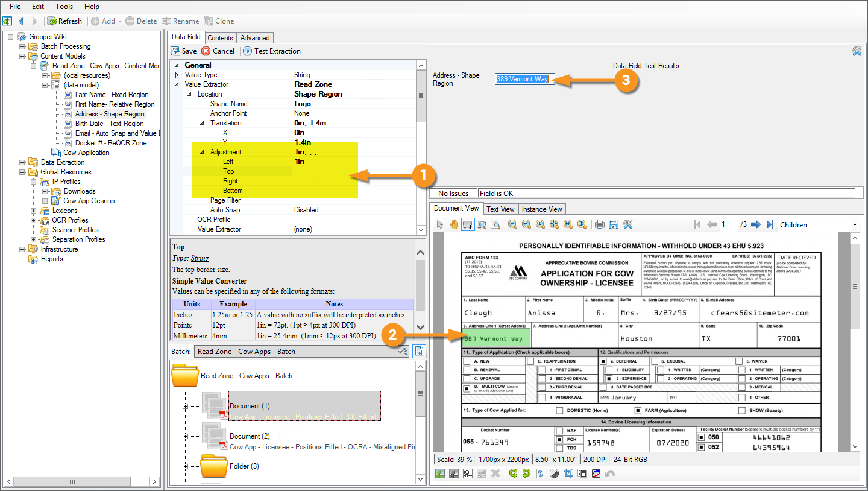Click the document viewer vertical scrollbar thumb
Screen dimensions: 868x491
(855, 287)
